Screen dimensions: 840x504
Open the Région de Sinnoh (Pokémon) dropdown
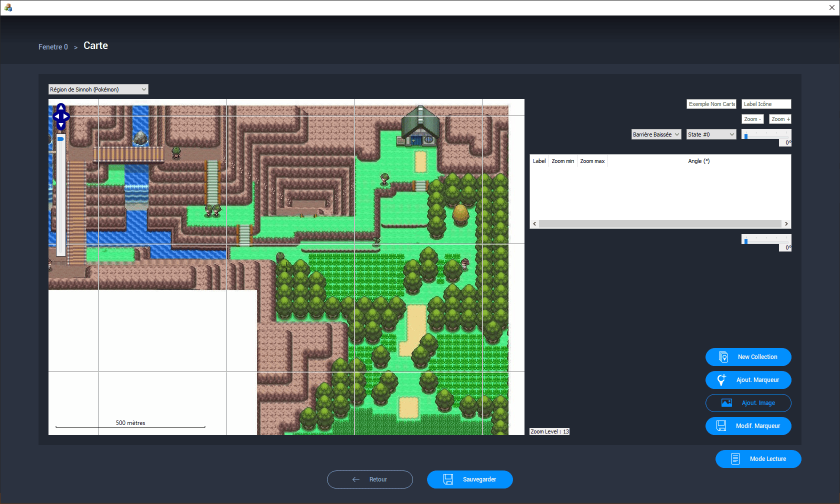coord(98,89)
